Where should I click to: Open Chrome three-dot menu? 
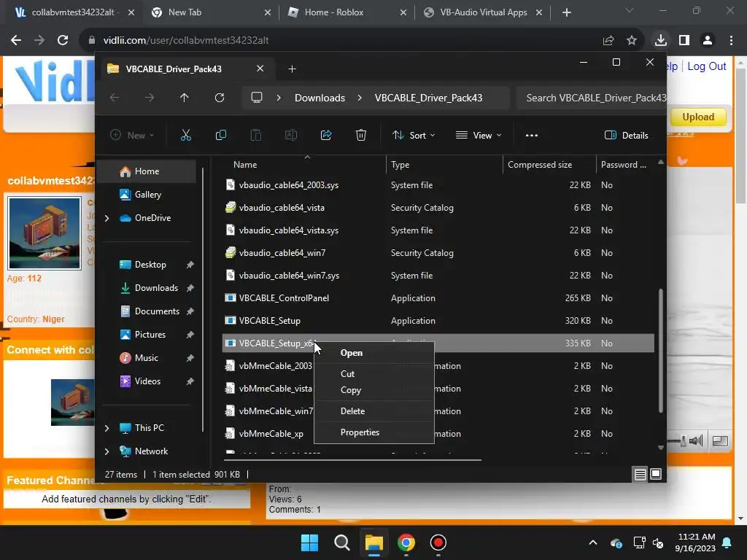[x=731, y=40]
